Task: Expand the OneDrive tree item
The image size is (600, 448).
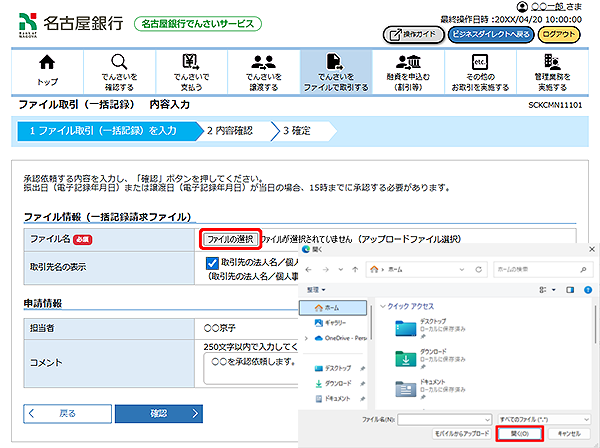Action: [305, 339]
